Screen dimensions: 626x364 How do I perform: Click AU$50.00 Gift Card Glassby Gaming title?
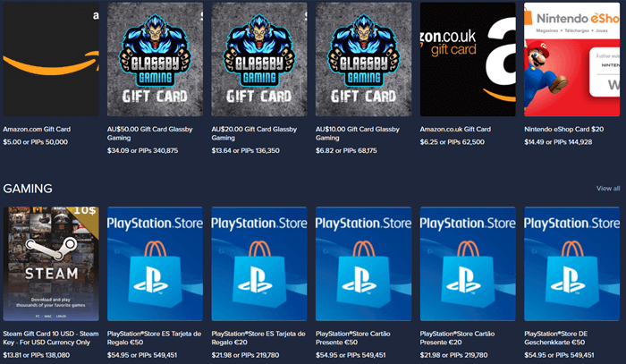tap(149, 133)
